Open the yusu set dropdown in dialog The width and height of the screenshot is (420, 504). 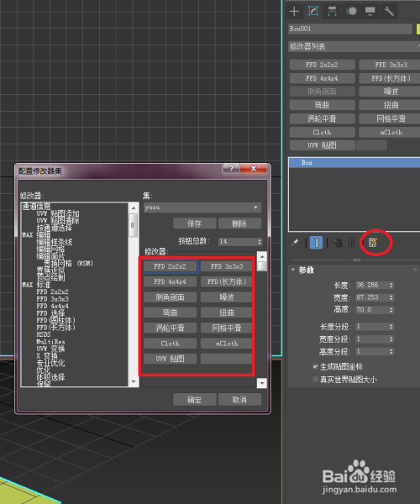click(x=202, y=207)
